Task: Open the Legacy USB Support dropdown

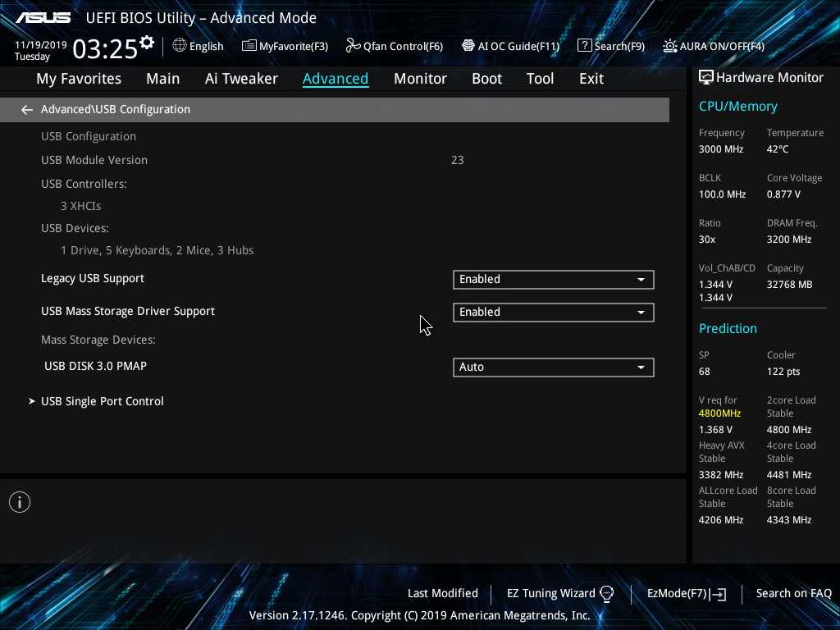Action: 554,280
